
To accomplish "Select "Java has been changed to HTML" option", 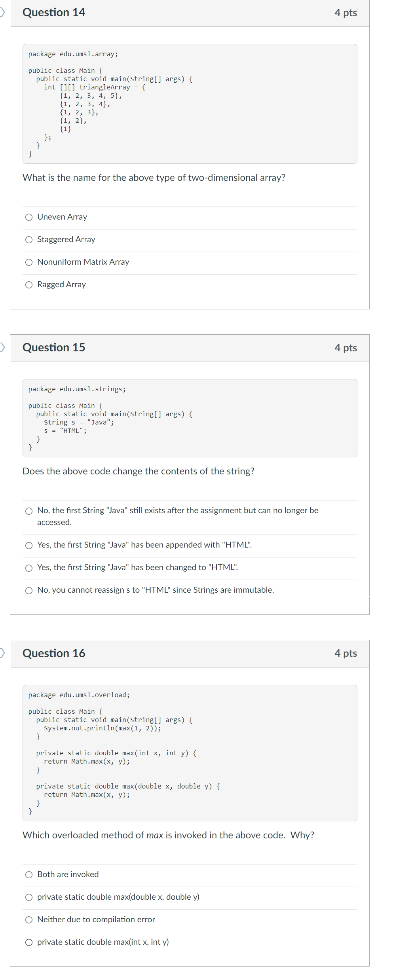I will coord(28,568).
